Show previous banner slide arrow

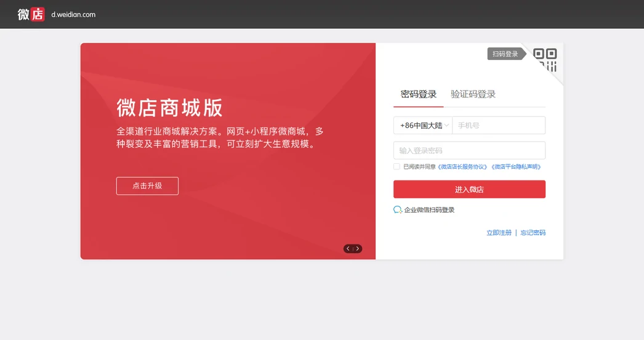(x=348, y=248)
